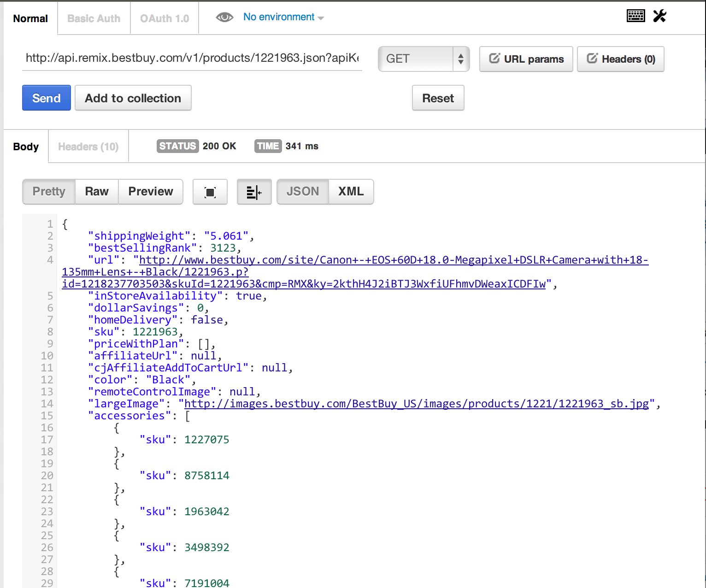Image resolution: width=706 pixels, height=588 pixels.
Task: Toggle Raw response view
Action: pyautogui.click(x=96, y=192)
